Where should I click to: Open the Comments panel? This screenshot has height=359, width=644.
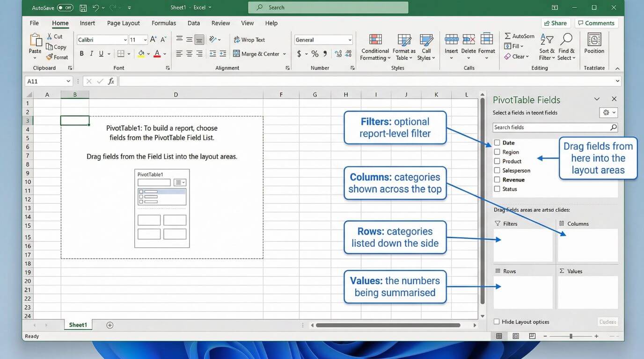[x=596, y=23]
